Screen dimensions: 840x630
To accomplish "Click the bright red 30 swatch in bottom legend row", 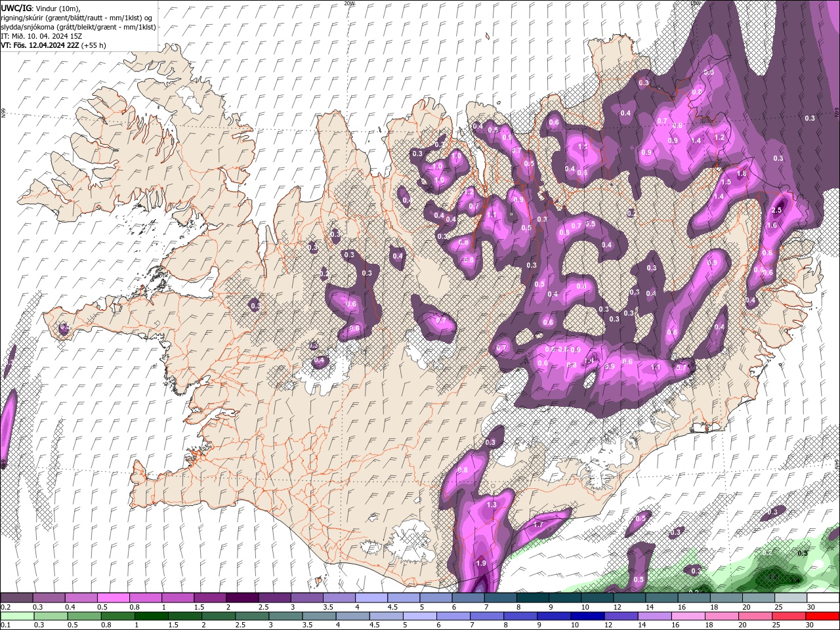I will (823, 616).
